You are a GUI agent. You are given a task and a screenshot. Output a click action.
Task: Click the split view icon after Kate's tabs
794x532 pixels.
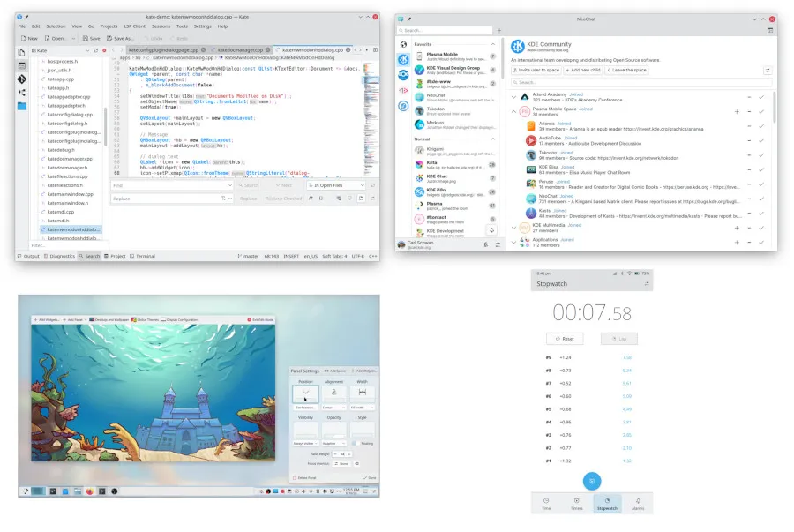[375, 50]
